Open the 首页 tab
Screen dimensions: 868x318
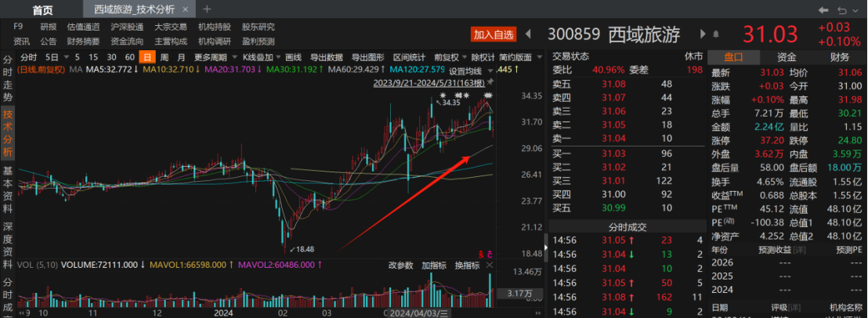point(43,9)
